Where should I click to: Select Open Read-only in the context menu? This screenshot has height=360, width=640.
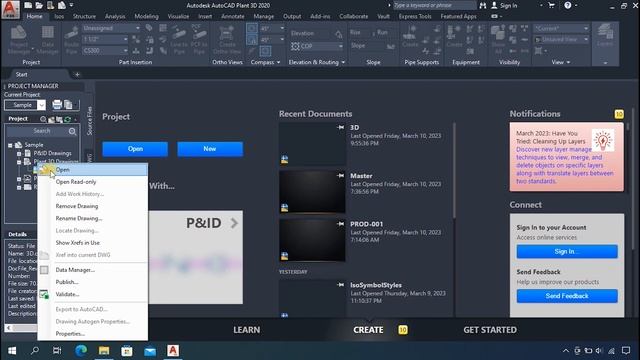click(x=93, y=182)
